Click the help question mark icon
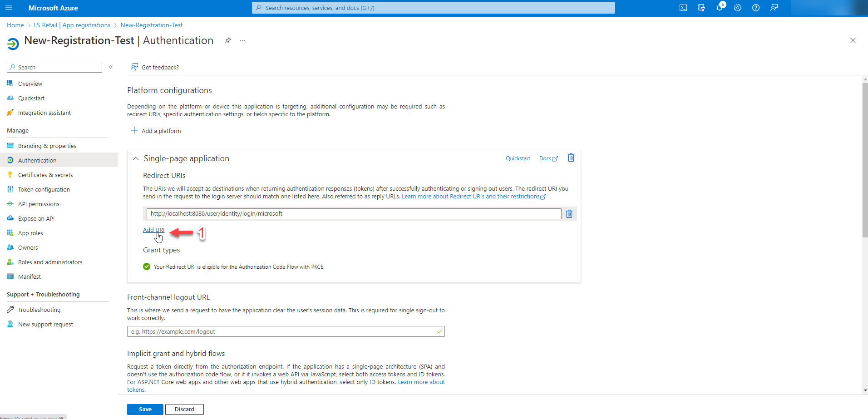Viewport: 868px width, 419px height. 756,8
